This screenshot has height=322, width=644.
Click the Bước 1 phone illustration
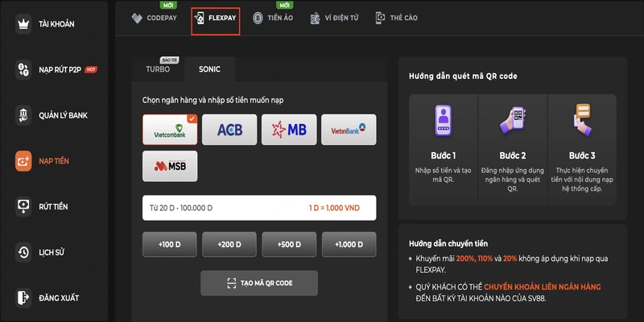coord(443,122)
